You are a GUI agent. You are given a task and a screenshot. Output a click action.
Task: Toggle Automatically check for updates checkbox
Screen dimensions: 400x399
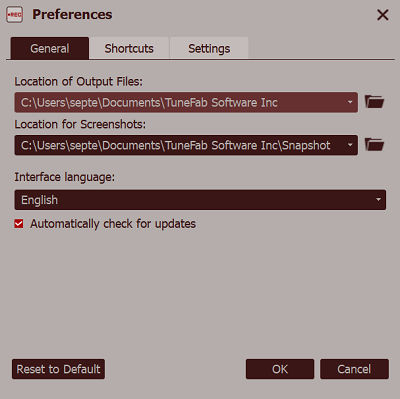[19, 224]
